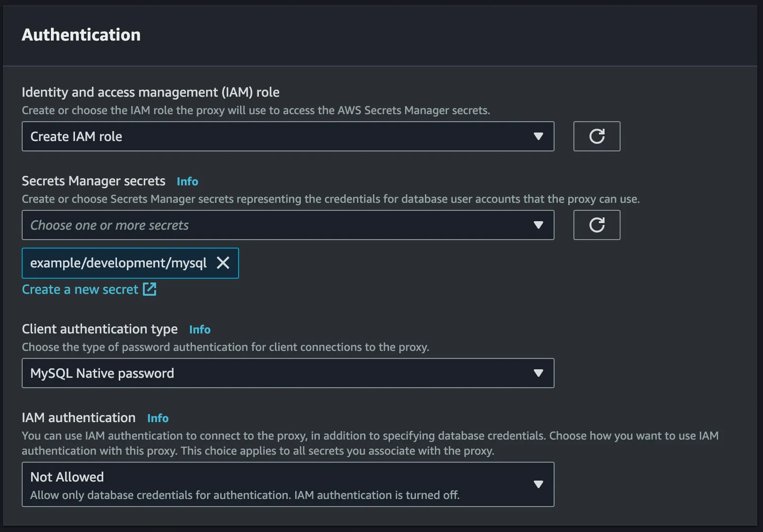The image size is (763, 532).
Task: Open Info for Client authentication type
Action: [199, 330]
